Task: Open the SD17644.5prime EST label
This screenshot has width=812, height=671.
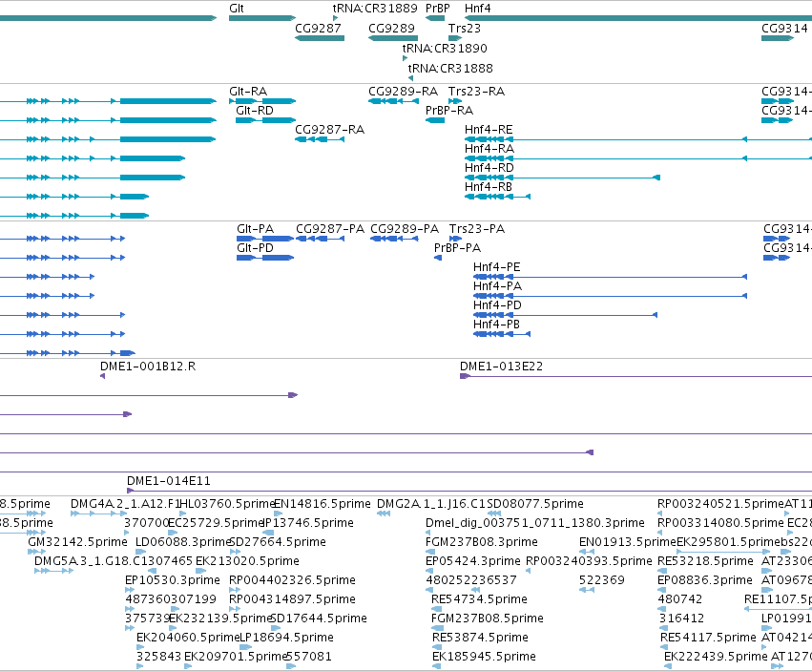Action: 319,619
